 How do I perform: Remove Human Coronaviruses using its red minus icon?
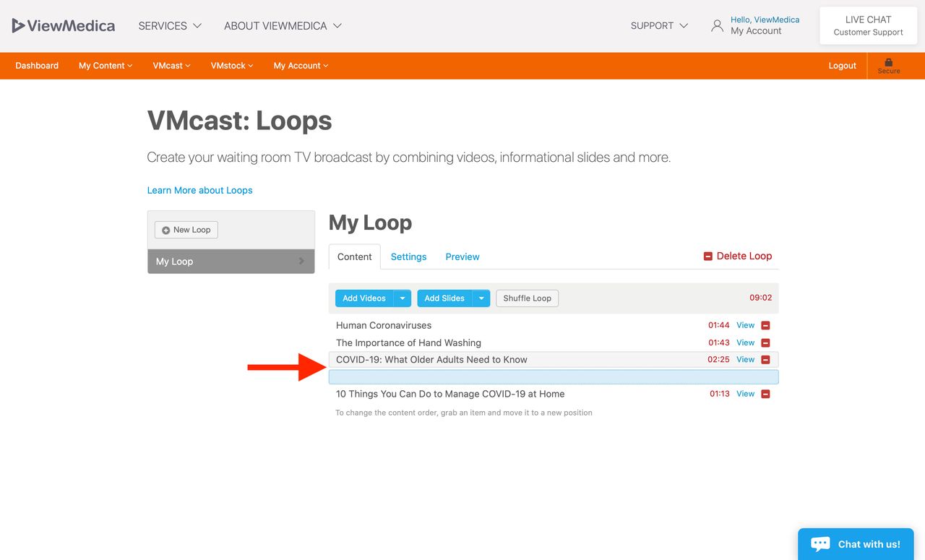point(765,326)
